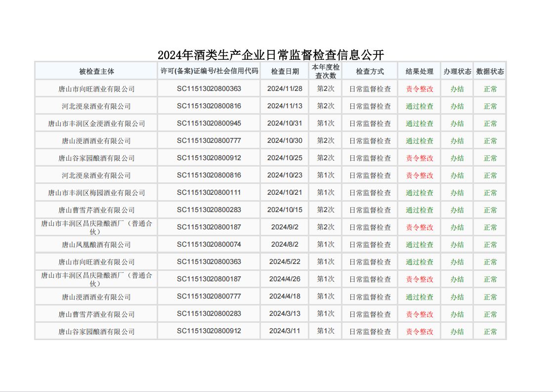The width and height of the screenshot is (553, 392).
Task: Click 唐山市丰润区金浭酒业有限公司 company name
Action: tap(96, 124)
